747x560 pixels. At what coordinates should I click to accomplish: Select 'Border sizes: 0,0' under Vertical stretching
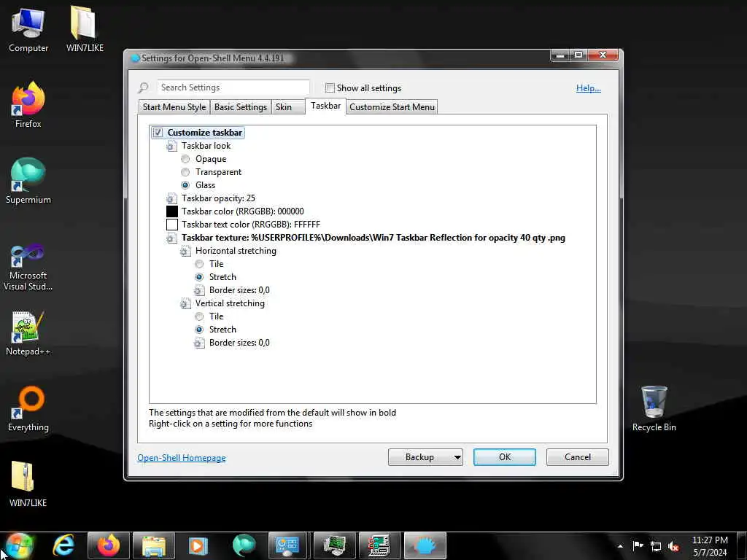[x=239, y=343]
